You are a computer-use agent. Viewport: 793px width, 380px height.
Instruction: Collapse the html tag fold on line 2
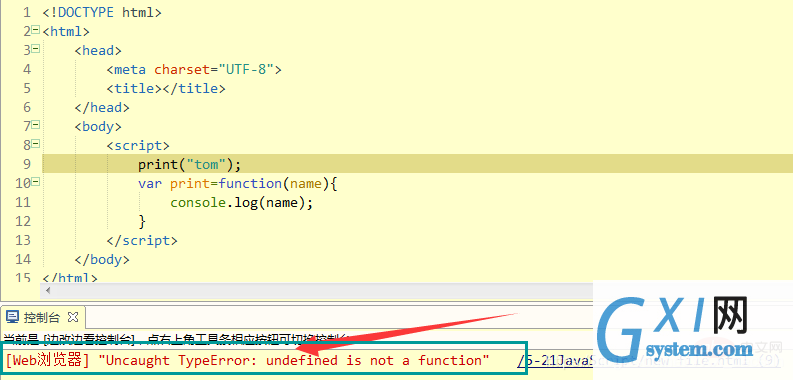pyautogui.click(x=35, y=30)
